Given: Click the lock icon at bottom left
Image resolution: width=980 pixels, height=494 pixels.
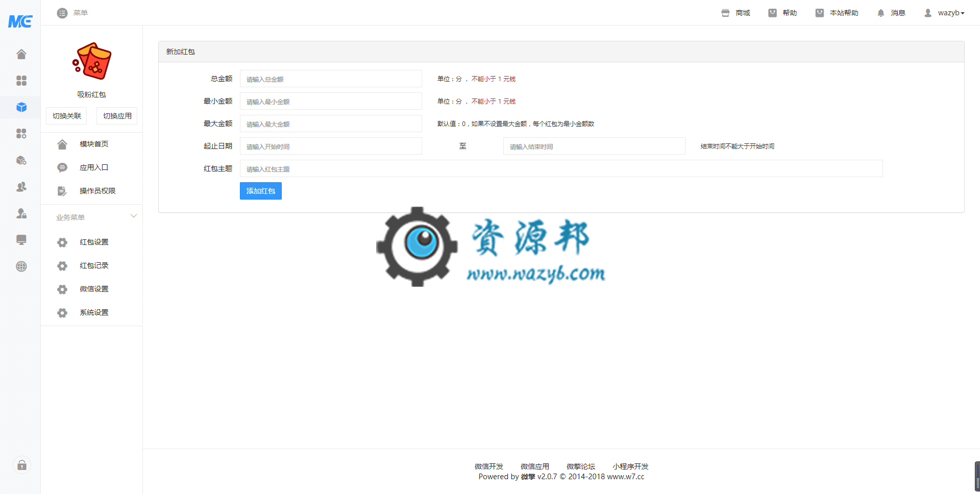Looking at the screenshot, I should point(22,465).
